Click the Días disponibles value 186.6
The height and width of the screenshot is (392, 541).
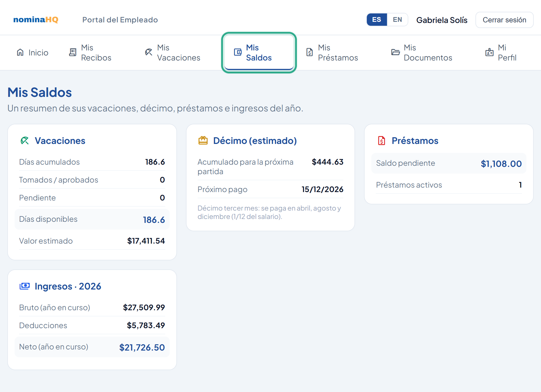click(x=154, y=220)
